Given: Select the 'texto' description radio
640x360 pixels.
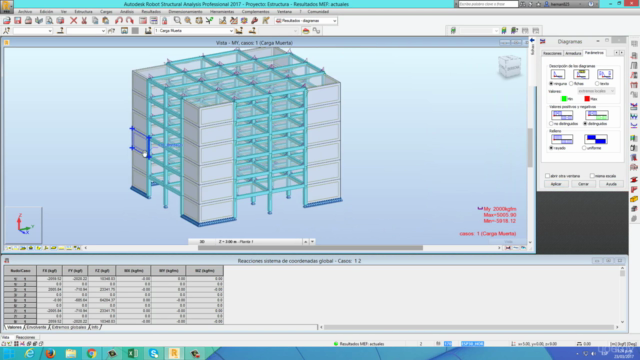Looking at the screenshot, I should pyautogui.click(x=597, y=84).
